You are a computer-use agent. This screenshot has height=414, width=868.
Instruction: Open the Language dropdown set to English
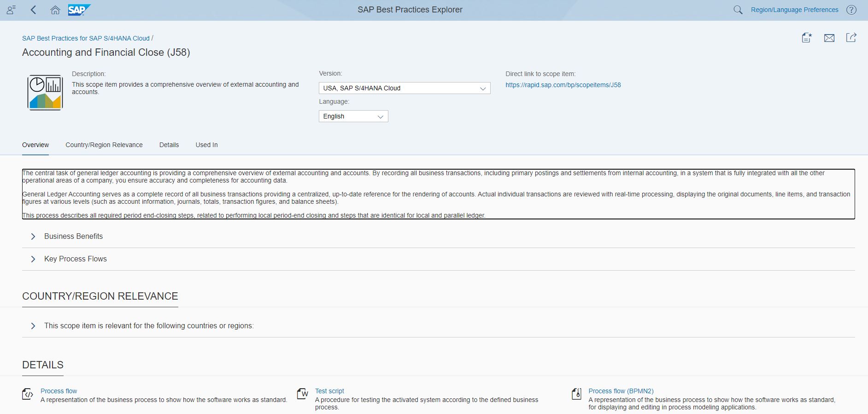coord(353,116)
